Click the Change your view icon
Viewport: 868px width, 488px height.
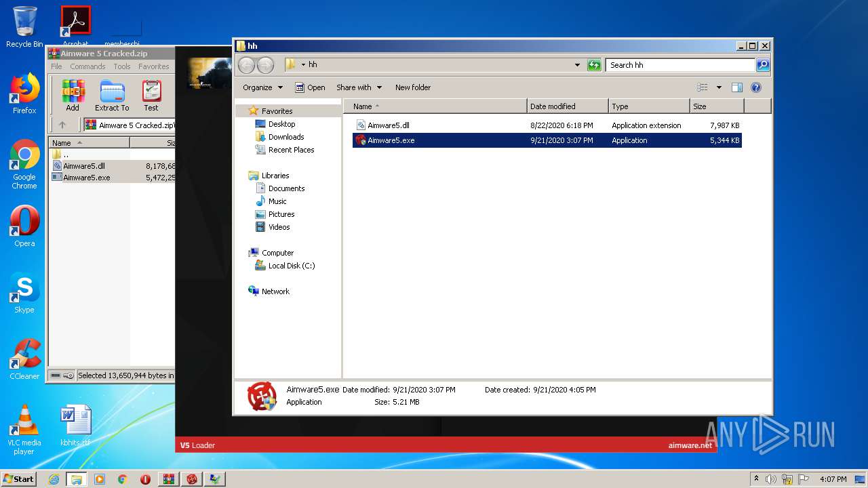pyautogui.click(x=703, y=87)
